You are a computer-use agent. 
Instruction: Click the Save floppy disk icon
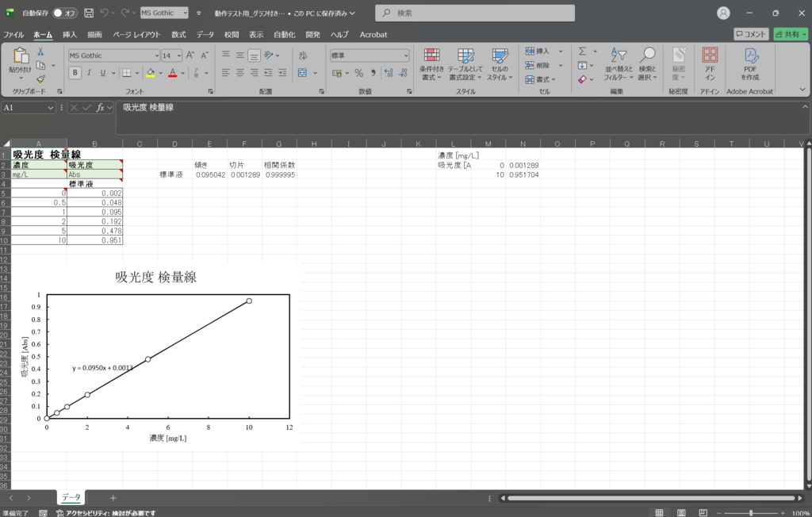tap(89, 13)
